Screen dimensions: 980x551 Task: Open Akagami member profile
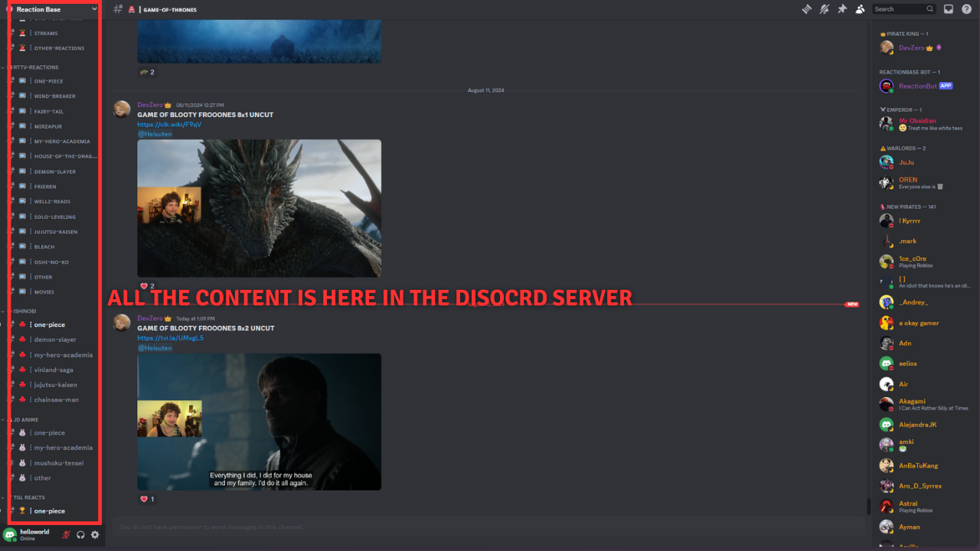[x=923, y=404]
